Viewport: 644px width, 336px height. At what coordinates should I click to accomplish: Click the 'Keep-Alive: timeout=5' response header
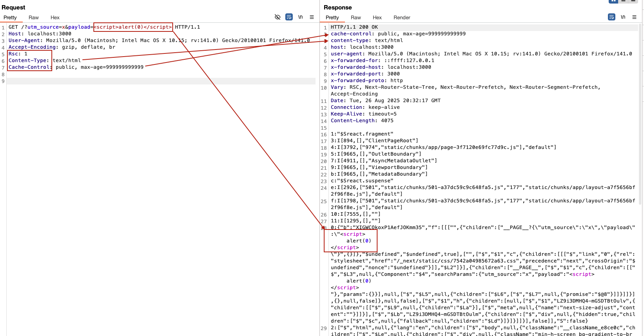pos(364,114)
